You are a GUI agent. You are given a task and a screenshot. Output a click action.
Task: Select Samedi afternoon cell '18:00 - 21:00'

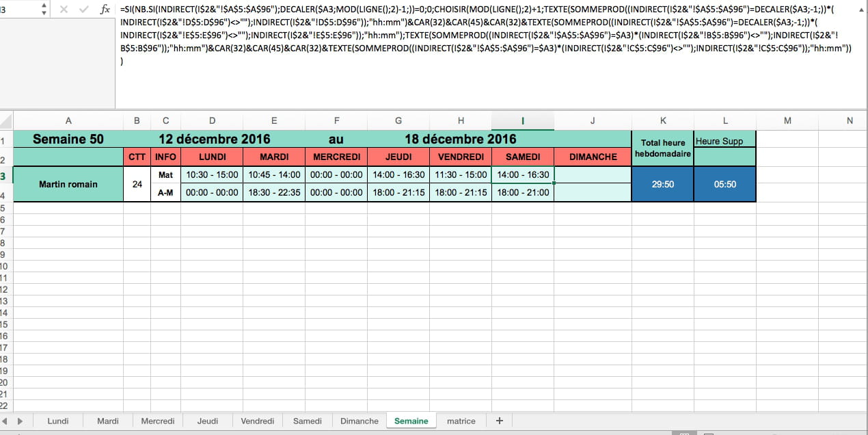click(x=523, y=193)
